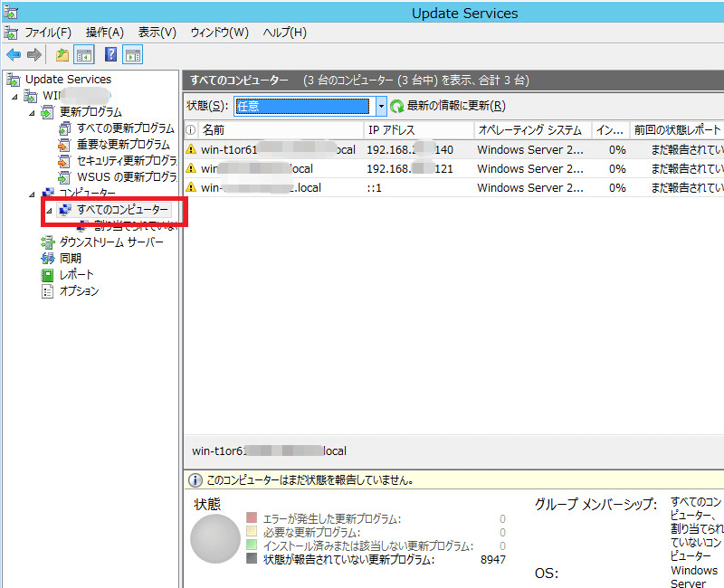Screen dimensions: 724x588
Task: Click the green インストール済み legend swatch
Action: coord(252,545)
